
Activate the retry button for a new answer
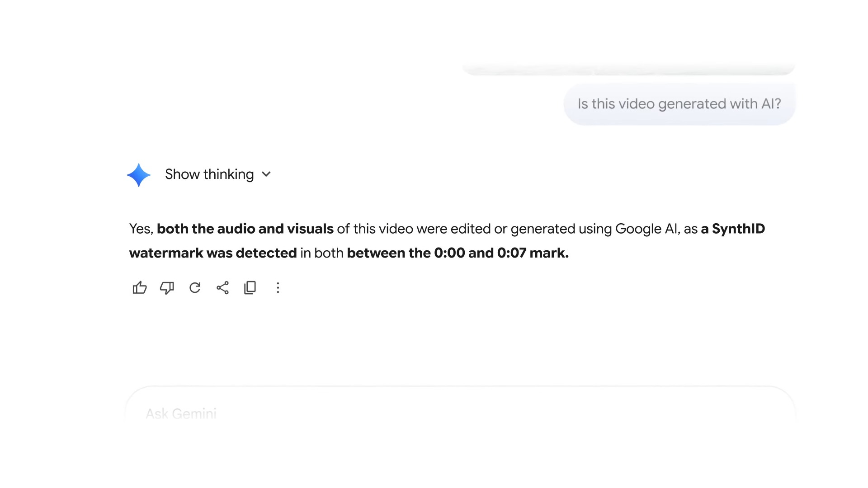[194, 288]
